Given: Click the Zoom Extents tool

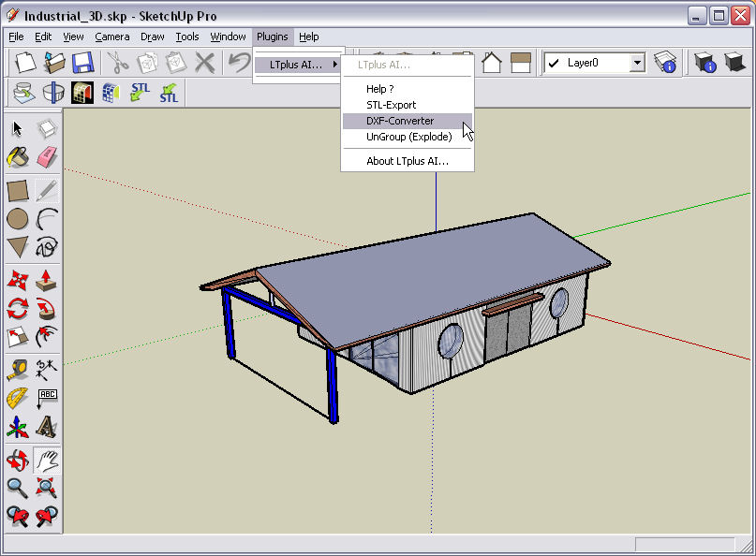Looking at the screenshot, I should tap(46, 487).
